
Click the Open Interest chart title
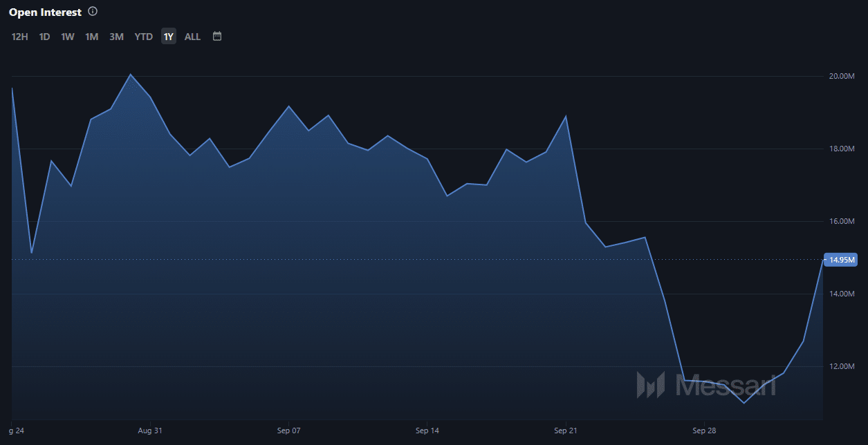coord(45,12)
